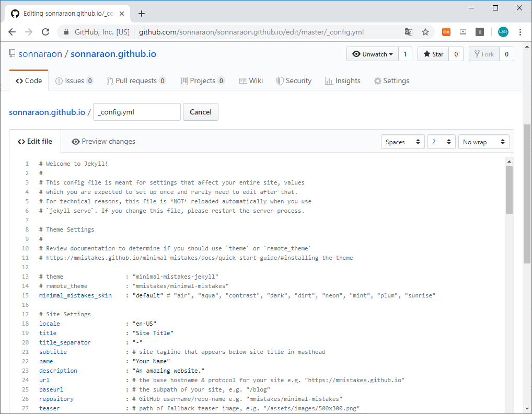Image resolution: width=532 pixels, height=414 pixels.
Task: Click the watchers count 1
Action: (x=405, y=54)
